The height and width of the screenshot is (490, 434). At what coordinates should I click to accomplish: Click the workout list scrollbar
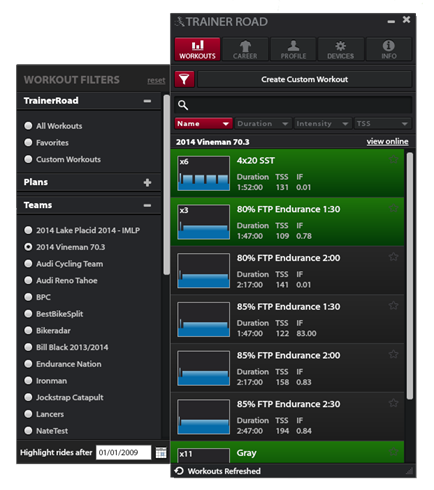410,276
